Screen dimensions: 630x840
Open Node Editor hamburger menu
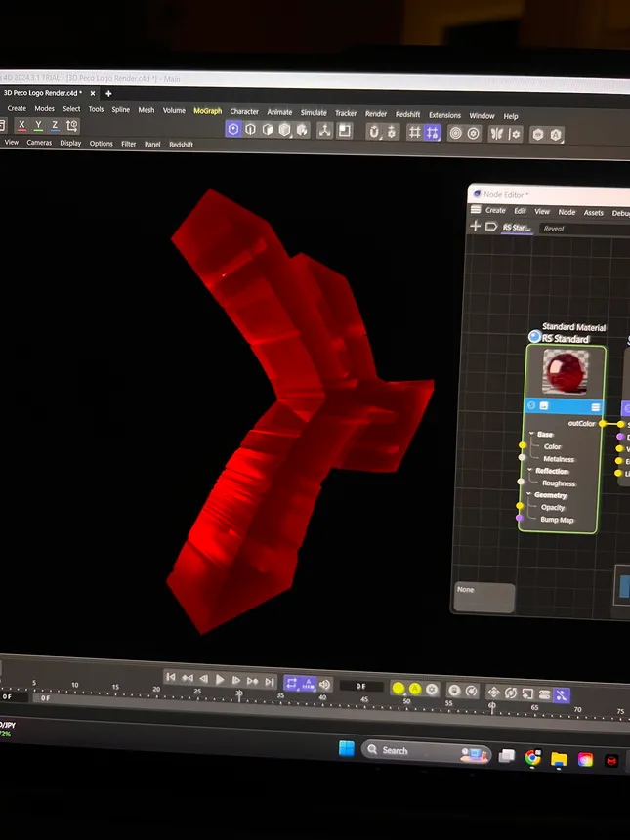tap(475, 209)
